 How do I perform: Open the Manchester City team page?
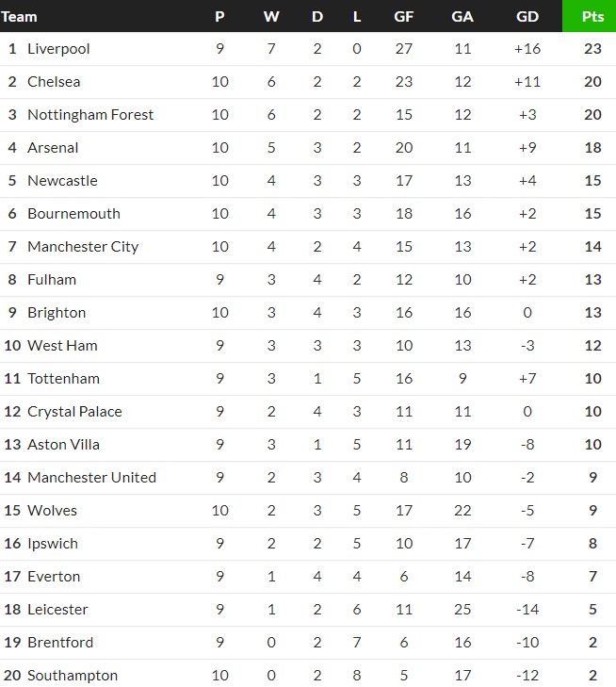pos(83,247)
